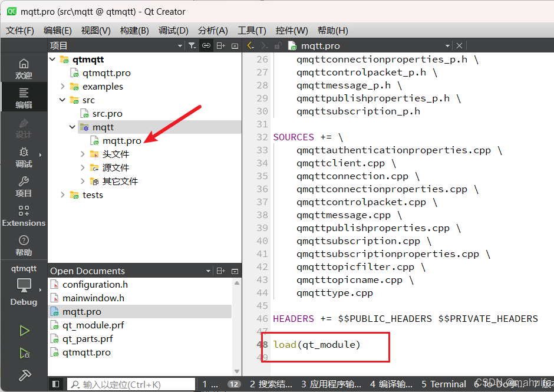Expand the 头文件 headers node

83,154
